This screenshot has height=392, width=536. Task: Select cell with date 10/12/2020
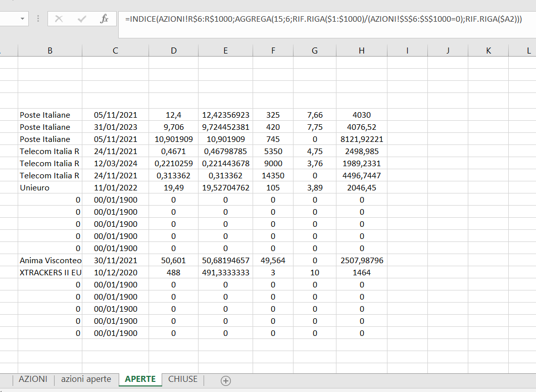point(116,273)
